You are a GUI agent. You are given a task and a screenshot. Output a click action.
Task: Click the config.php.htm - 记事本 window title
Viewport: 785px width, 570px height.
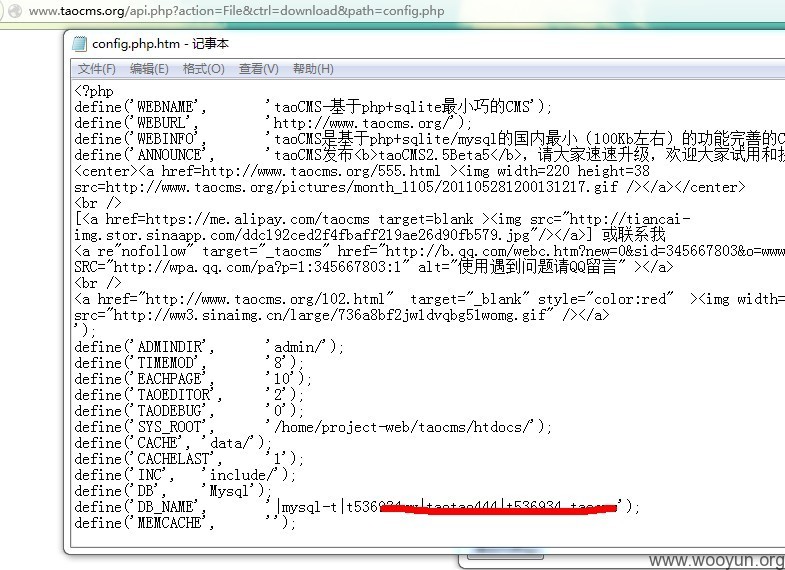tap(160, 44)
